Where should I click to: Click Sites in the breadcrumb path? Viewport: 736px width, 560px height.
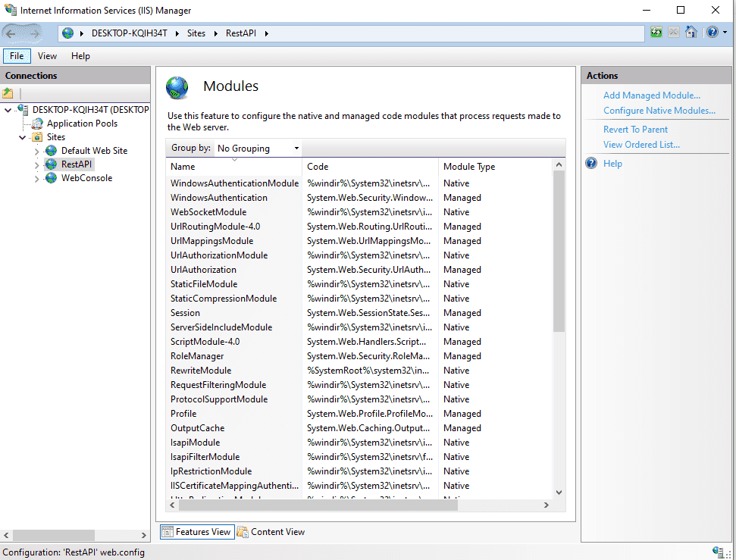point(196,33)
